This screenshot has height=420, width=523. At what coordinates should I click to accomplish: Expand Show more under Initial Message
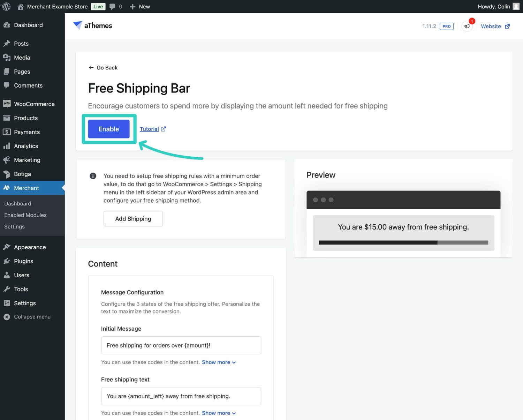coord(219,362)
